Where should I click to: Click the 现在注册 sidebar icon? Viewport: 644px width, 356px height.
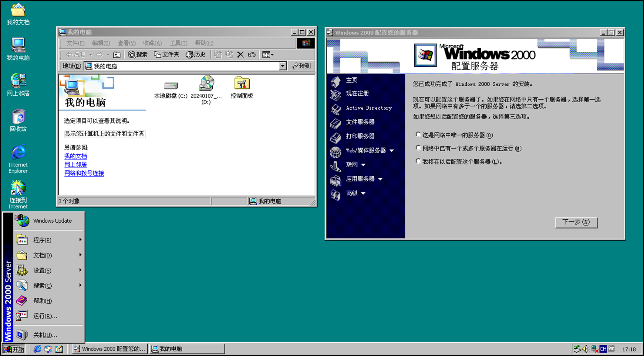click(358, 94)
